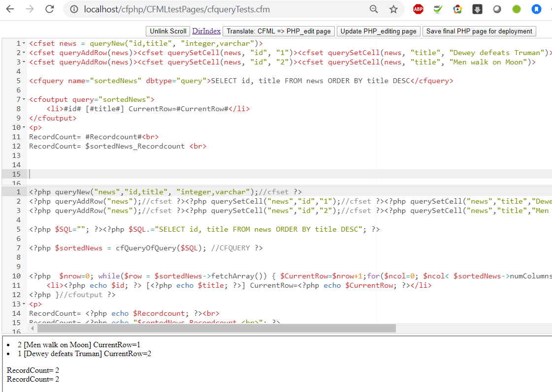Click the ABC spell-check extension icon
The image size is (552, 392).
click(x=438, y=9)
